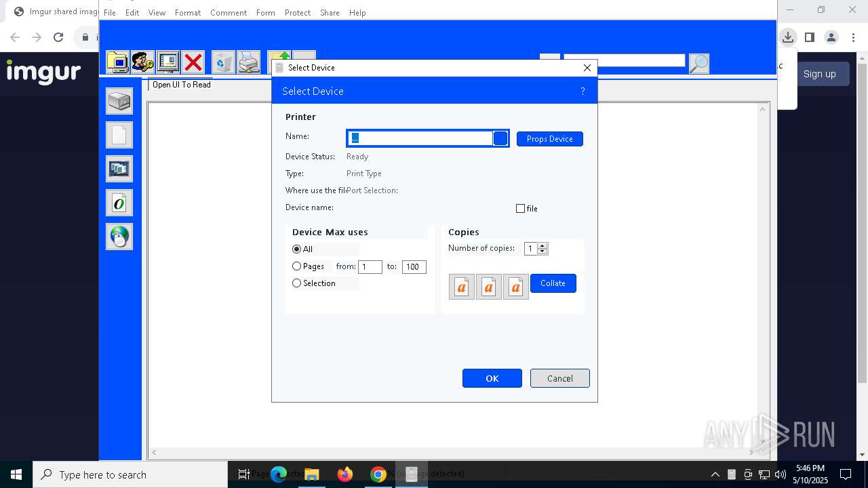The width and height of the screenshot is (868, 488).
Task: Click the search text box in toolbar
Action: (x=625, y=60)
